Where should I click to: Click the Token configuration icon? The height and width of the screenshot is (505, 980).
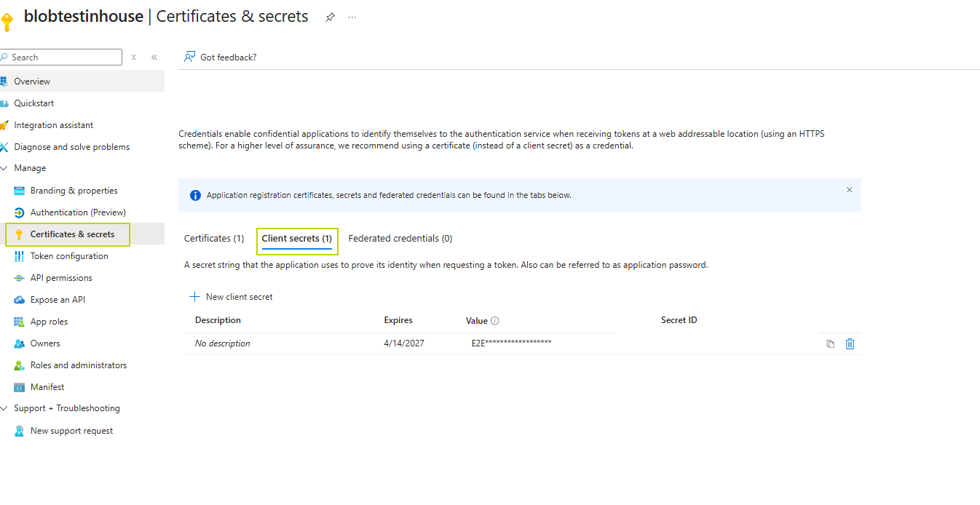(20, 256)
